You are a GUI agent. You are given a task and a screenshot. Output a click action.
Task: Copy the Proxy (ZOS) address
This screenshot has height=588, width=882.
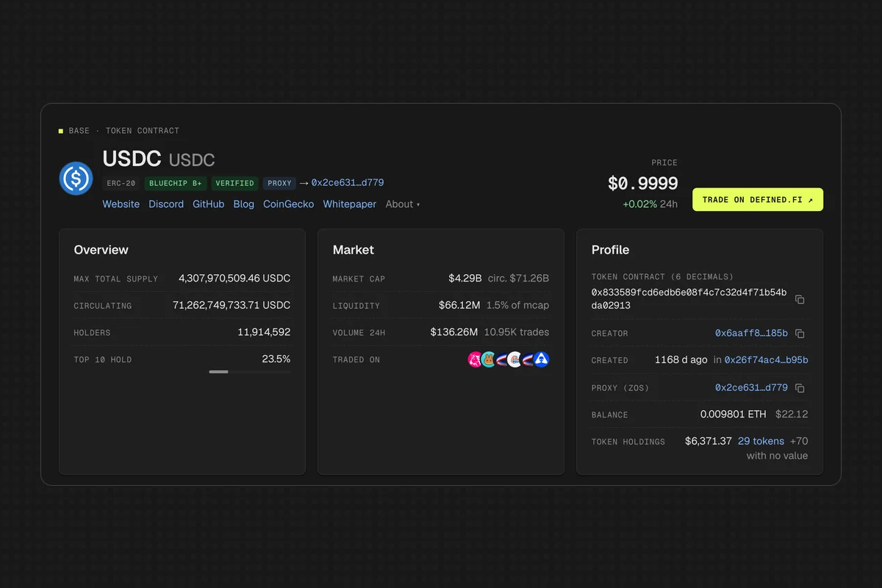(800, 388)
